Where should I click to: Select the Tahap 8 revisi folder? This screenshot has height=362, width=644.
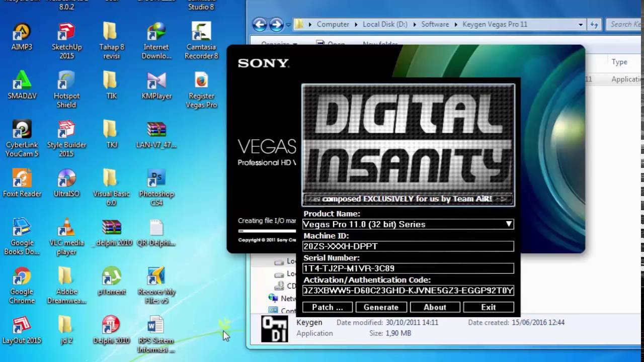point(111,41)
